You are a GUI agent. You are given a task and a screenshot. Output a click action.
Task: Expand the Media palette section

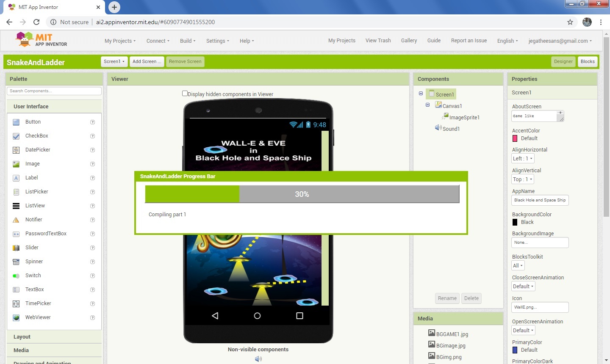(54, 350)
